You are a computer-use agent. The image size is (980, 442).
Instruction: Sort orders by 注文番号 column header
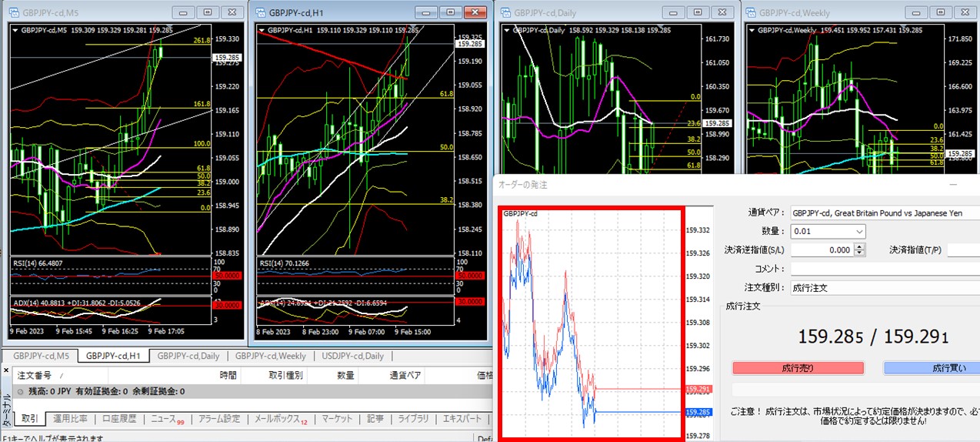35,375
